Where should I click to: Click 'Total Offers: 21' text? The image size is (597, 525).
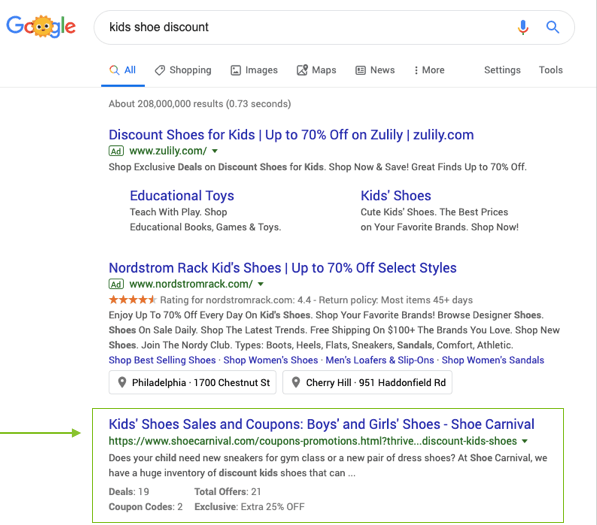(x=228, y=492)
